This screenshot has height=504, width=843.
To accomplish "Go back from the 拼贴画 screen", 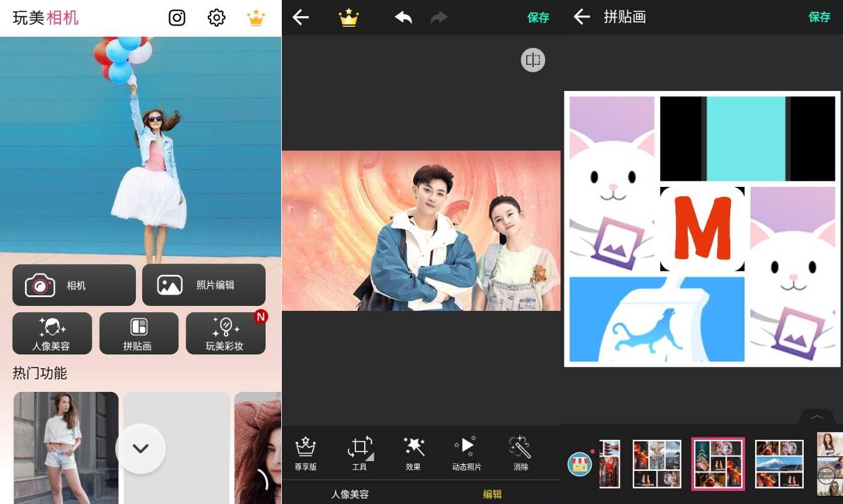I will tap(581, 17).
